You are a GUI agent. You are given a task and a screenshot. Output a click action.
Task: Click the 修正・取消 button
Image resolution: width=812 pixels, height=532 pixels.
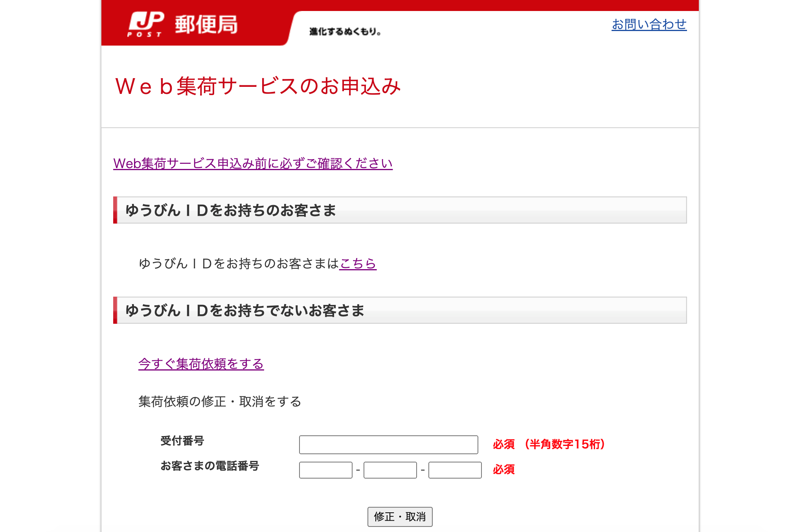[400, 517]
